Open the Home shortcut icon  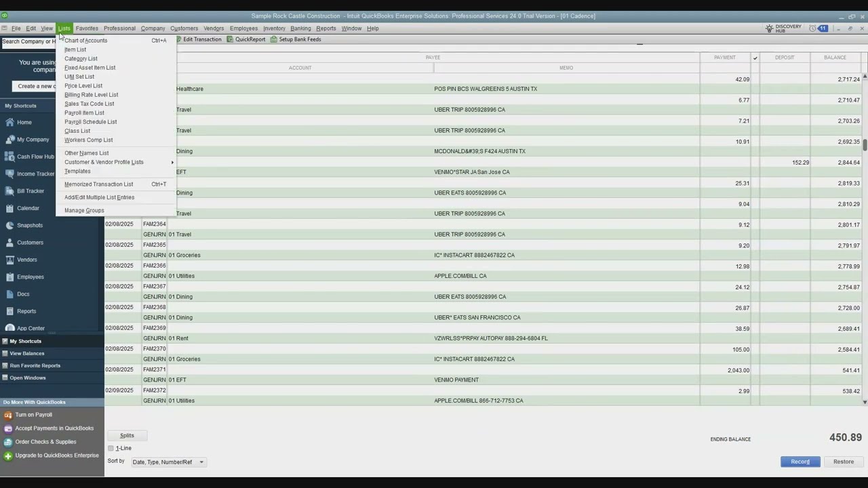(9, 123)
